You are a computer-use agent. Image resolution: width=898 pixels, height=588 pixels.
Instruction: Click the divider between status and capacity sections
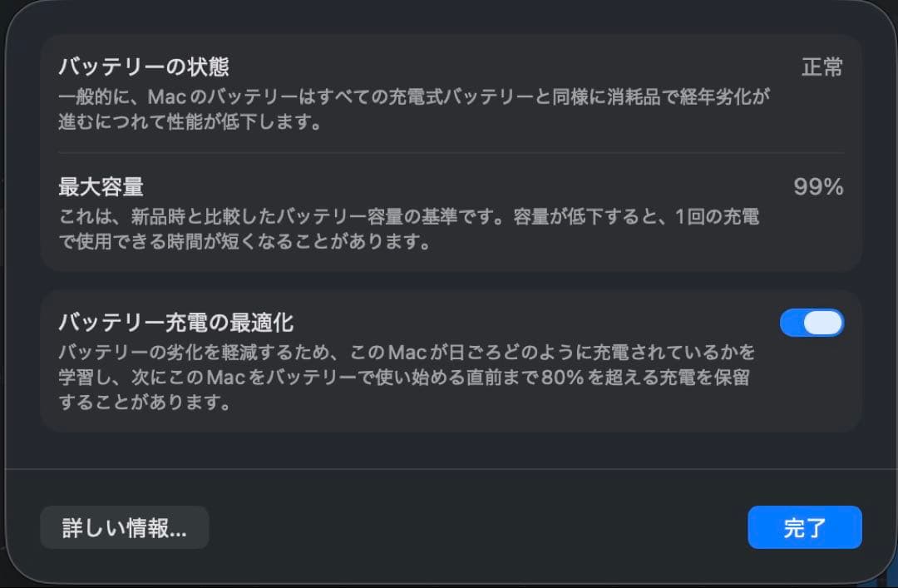point(449,152)
